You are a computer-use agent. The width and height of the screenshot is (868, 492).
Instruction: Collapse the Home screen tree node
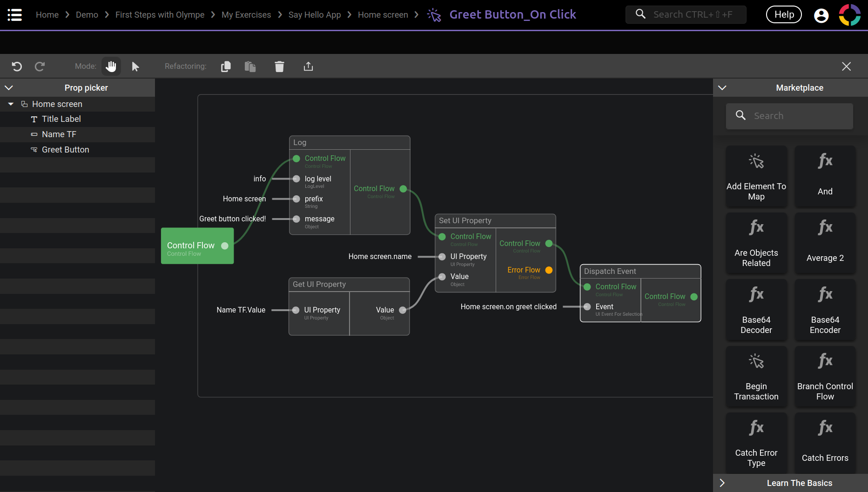pyautogui.click(x=11, y=104)
